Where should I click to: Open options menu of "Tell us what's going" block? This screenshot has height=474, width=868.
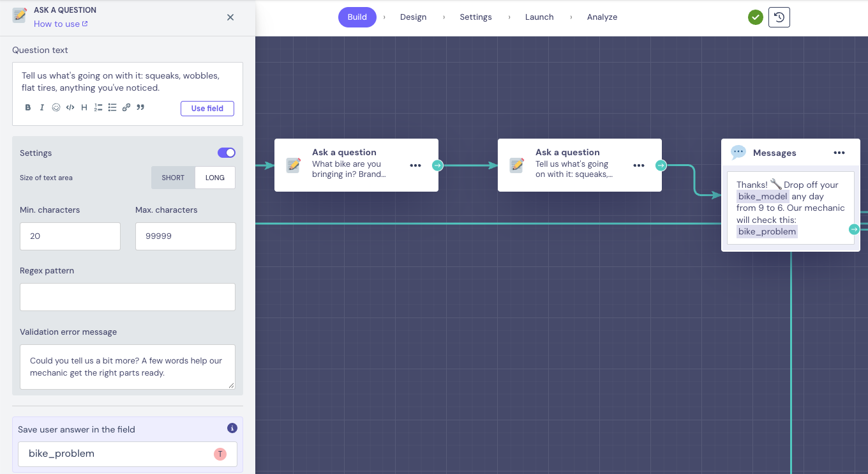[639, 165]
